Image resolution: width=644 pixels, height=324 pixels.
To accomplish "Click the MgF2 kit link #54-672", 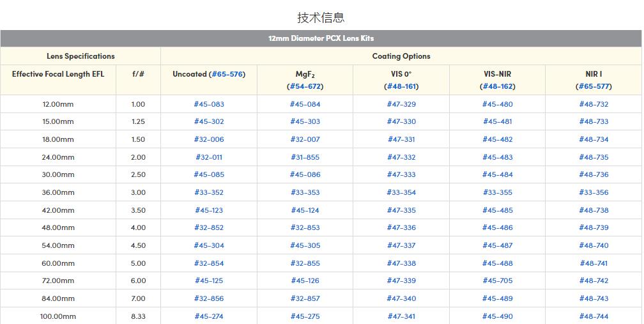I will [x=305, y=86].
